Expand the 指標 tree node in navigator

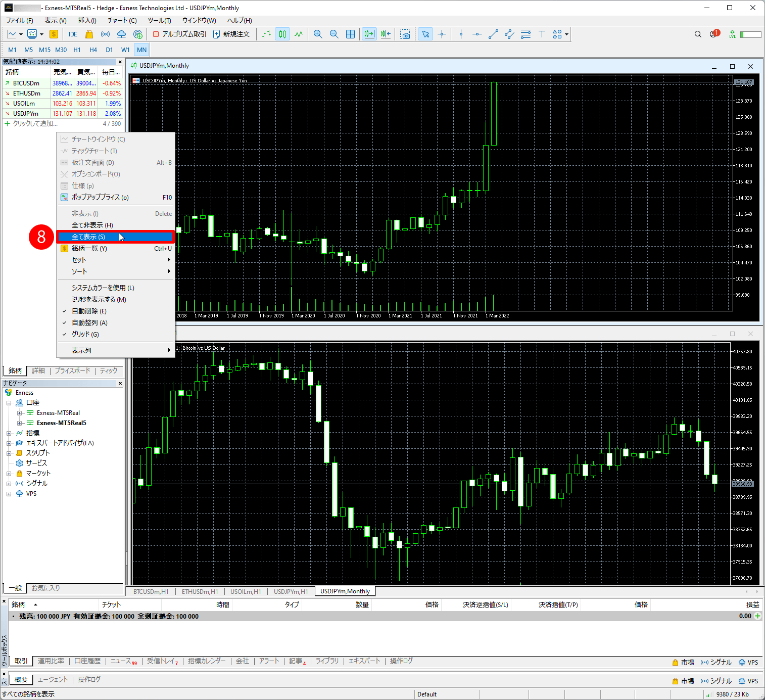click(x=9, y=433)
